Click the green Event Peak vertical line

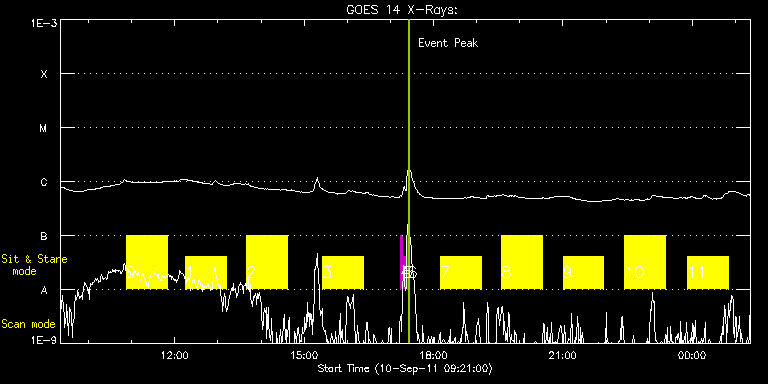pos(408,181)
